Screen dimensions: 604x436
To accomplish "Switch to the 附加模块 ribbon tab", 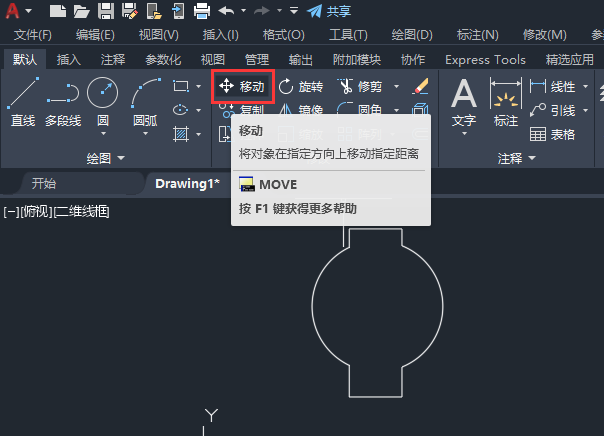I will tap(357, 60).
